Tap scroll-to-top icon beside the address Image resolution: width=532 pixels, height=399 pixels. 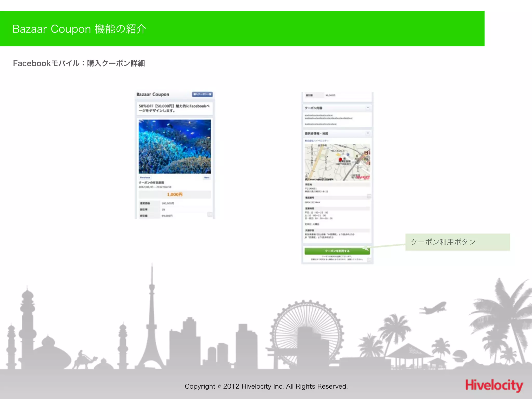pyautogui.click(x=369, y=196)
